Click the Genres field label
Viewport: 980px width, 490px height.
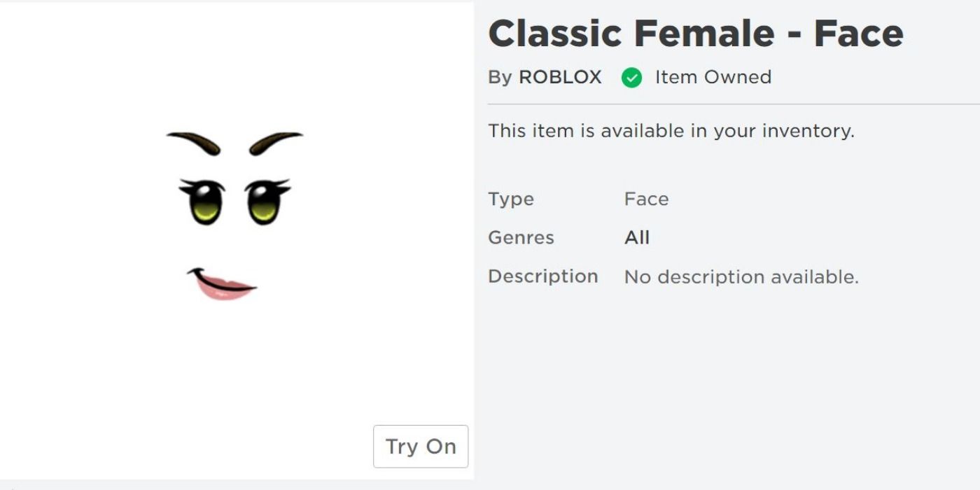tap(521, 238)
